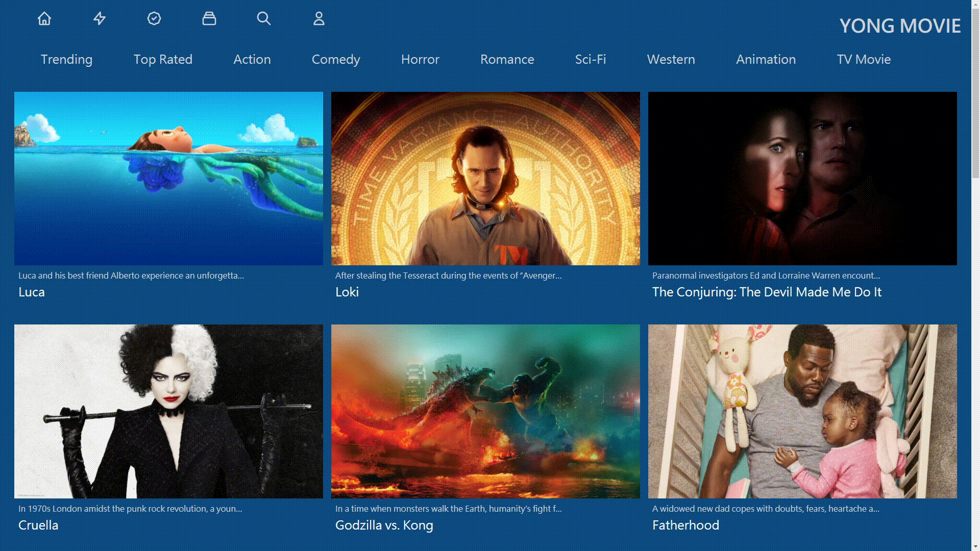This screenshot has width=980, height=551.
Task: Click the YONG MOVIE logo text
Action: (900, 26)
